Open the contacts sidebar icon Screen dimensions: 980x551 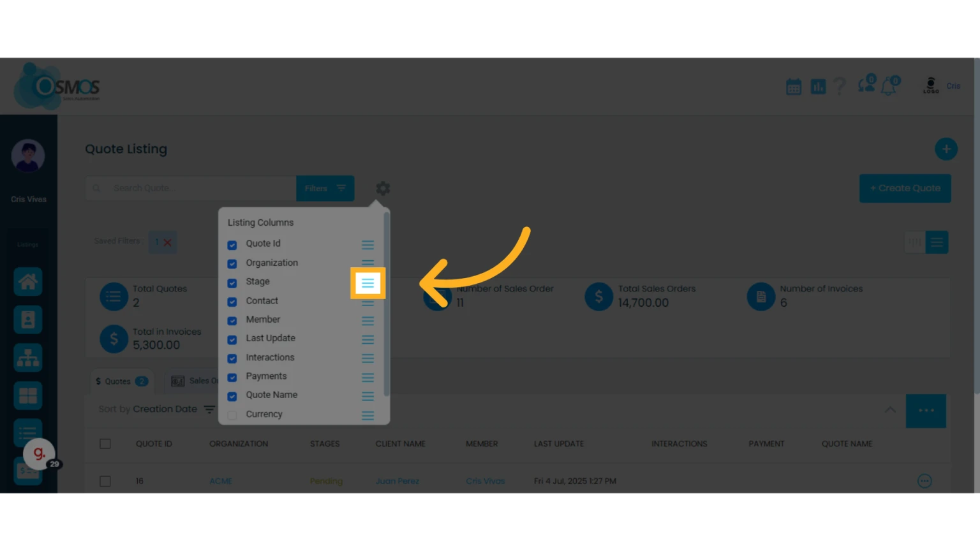point(28,320)
